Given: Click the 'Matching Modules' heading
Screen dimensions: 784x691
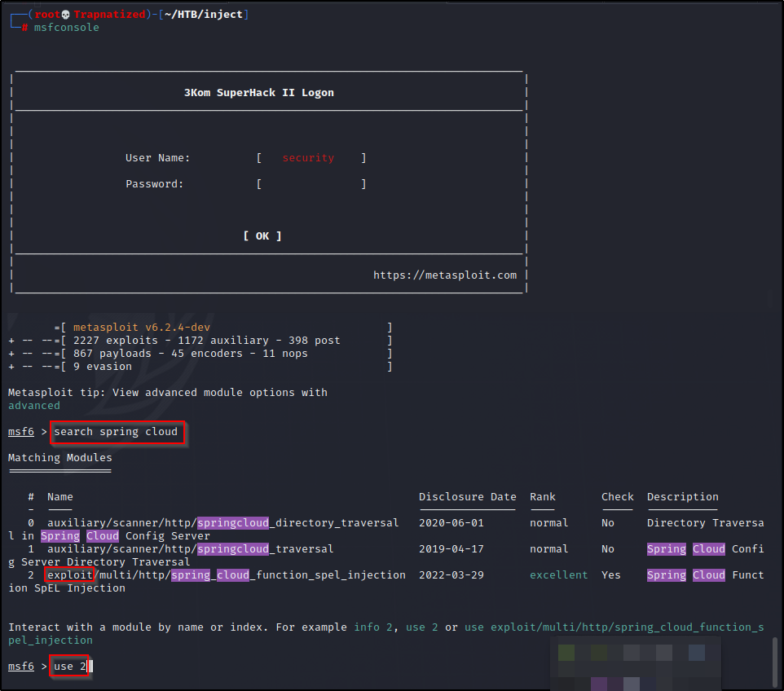Looking at the screenshot, I should (x=60, y=457).
